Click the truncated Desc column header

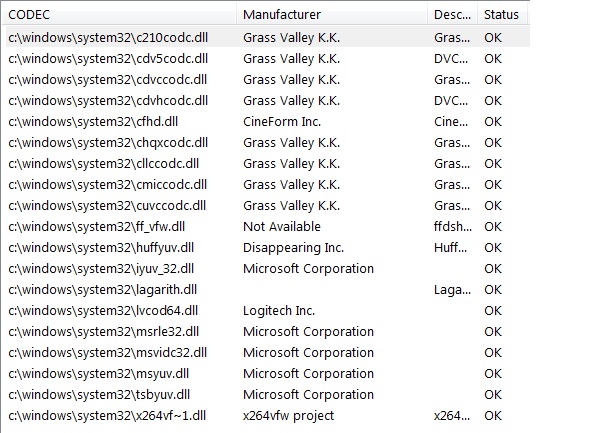452,15
